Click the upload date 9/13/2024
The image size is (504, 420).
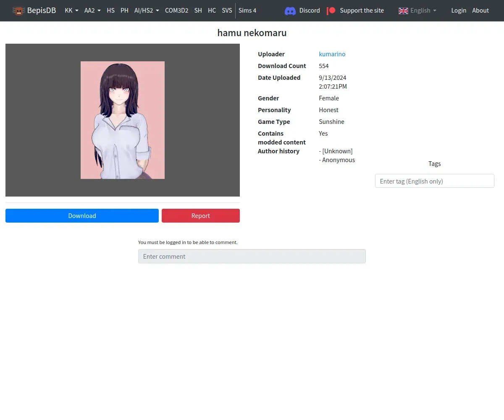point(333,78)
